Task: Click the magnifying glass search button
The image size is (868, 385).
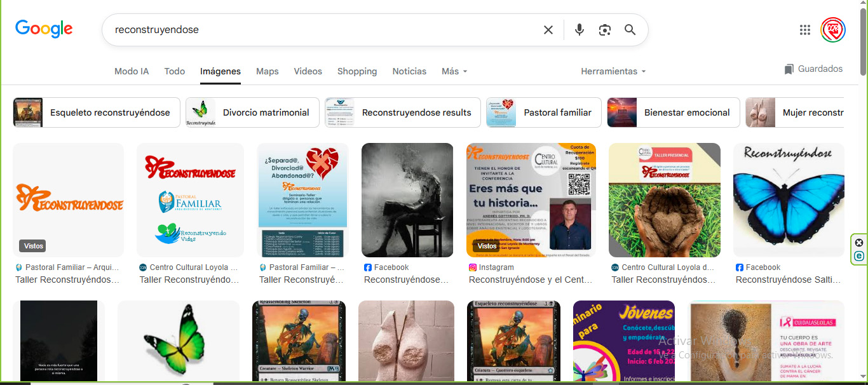Action: 630,30
